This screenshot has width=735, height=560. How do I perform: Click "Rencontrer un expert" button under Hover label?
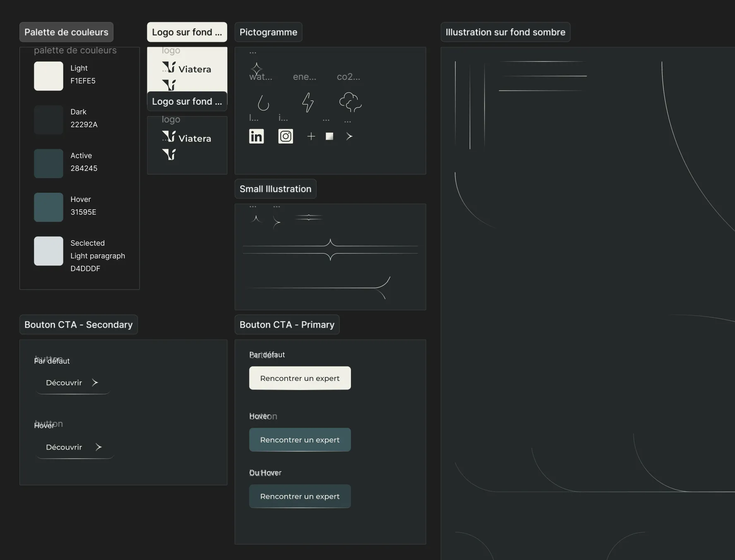(300, 440)
